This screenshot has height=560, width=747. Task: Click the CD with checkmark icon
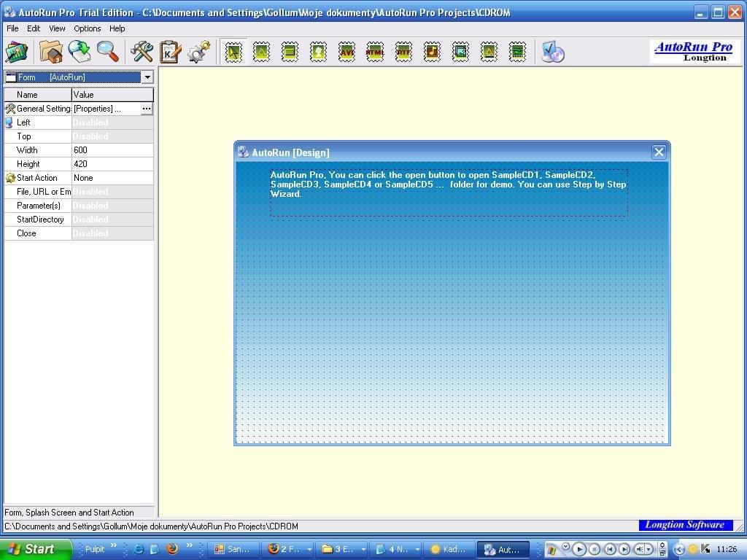tap(553, 52)
